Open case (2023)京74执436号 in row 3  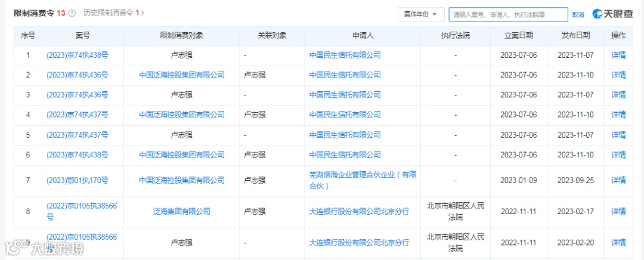point(77,95)
